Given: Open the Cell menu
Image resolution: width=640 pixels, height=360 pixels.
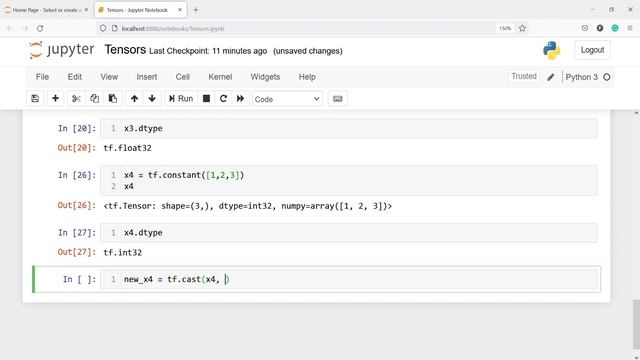Looking at the screenshot, I should click(182, 77).
